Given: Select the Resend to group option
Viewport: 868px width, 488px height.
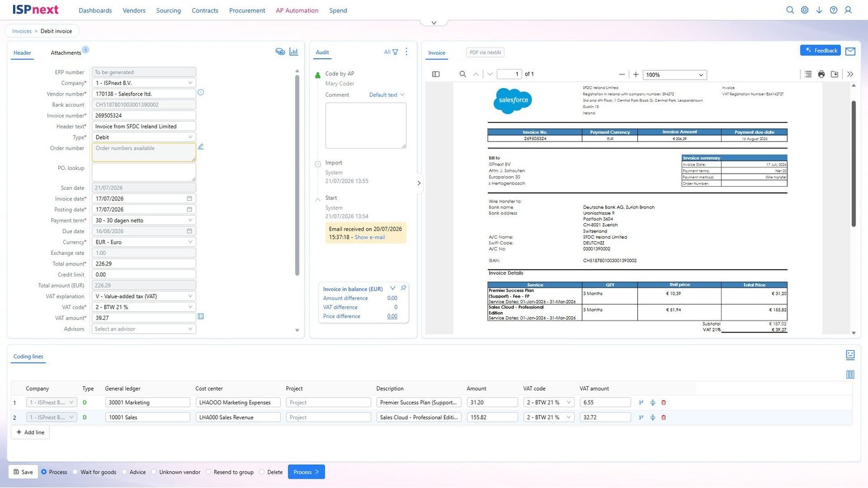Looking at the screenshot, I should tap(208, 472).
